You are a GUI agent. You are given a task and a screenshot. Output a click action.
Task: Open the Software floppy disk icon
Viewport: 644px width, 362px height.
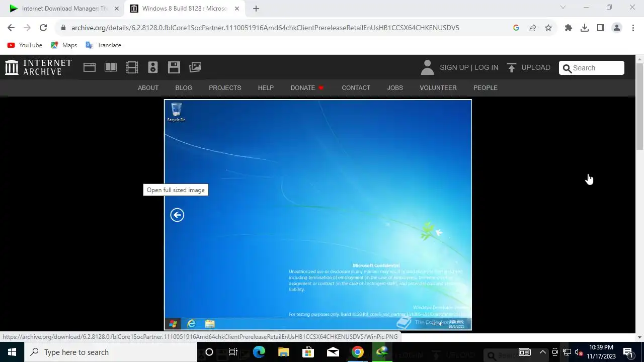pos(174,67)
